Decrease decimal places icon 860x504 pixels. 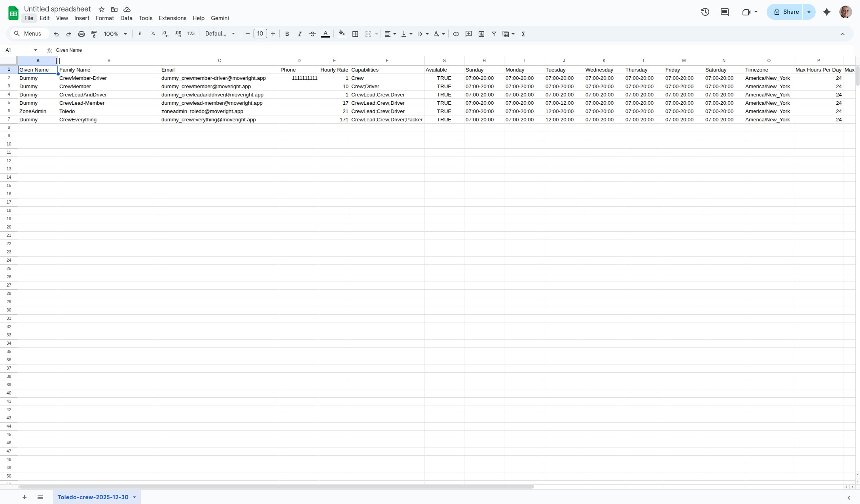[x=165, y=34]
